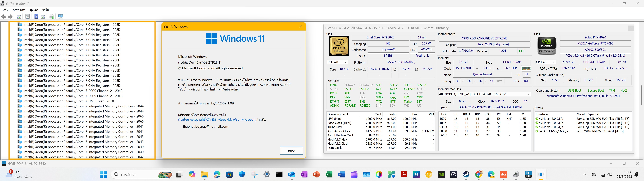Show hidden icons chevron in system tray
The image size is (644, 181).
[x=584, y=174]
